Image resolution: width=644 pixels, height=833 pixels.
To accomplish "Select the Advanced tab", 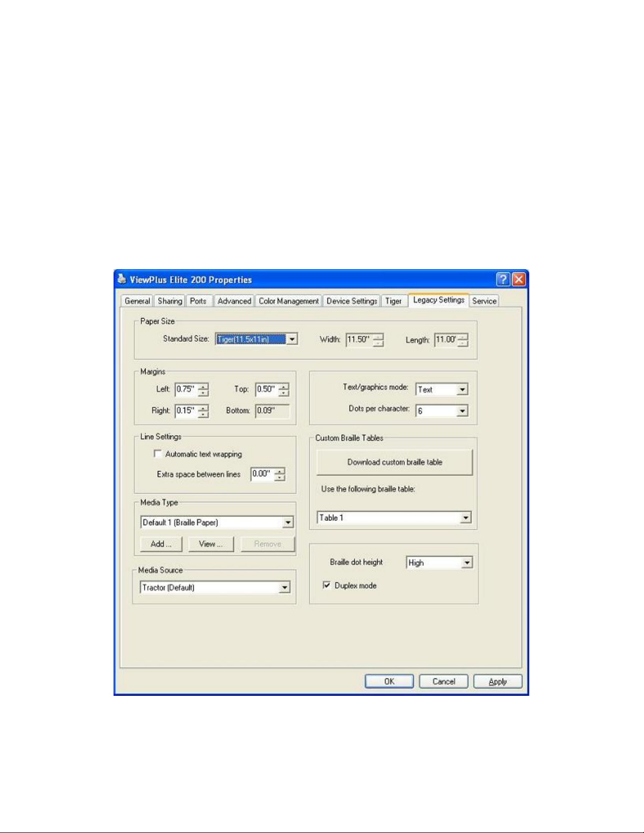I will coord(234,301).
